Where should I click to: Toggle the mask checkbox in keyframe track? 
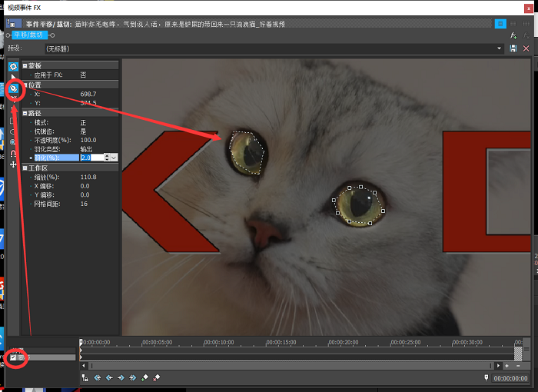coord(13,357)
